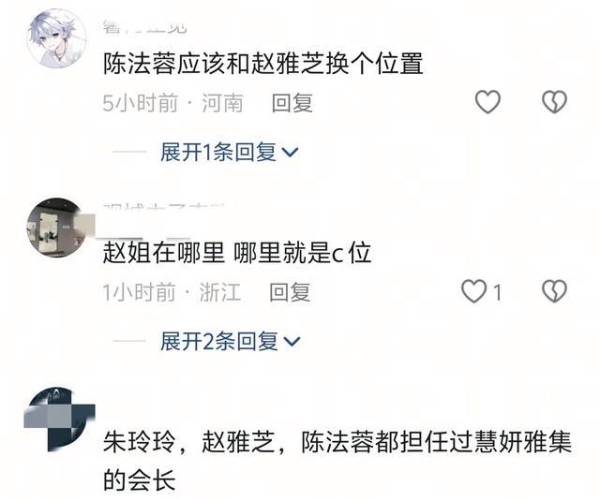Select comment text 赵姐在哪里 哪里就是c位
Image resolution: width=600 pixels, height=501 pixels.
coord(237,253)
